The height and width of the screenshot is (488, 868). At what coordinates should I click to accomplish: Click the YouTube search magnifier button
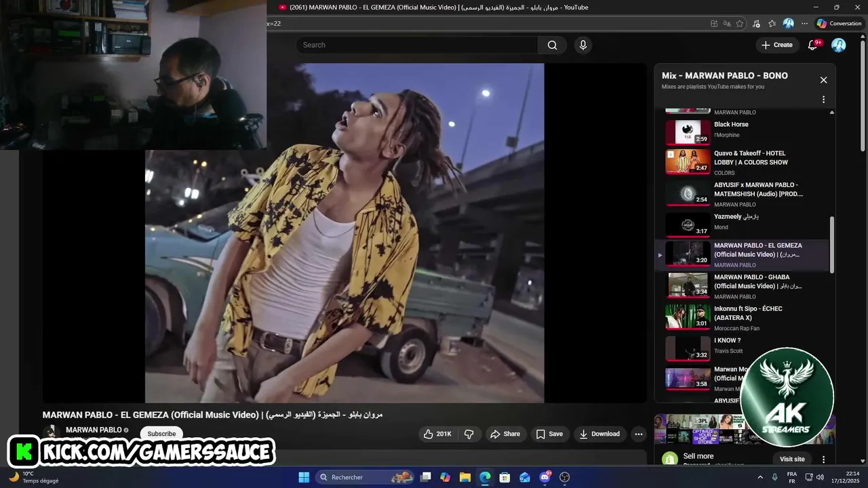coord(552,45)
